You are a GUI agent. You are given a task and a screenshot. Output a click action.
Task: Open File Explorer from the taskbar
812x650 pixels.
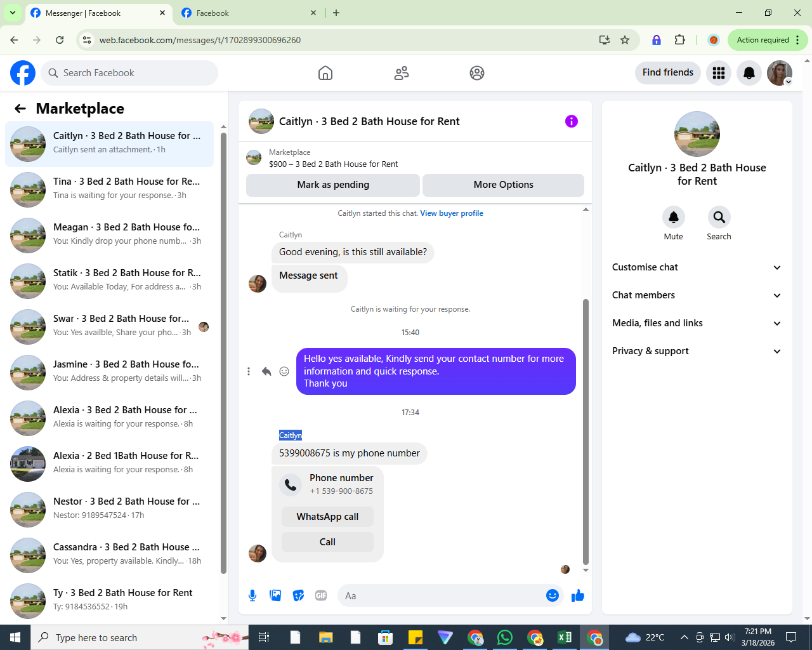coord(325,637)
